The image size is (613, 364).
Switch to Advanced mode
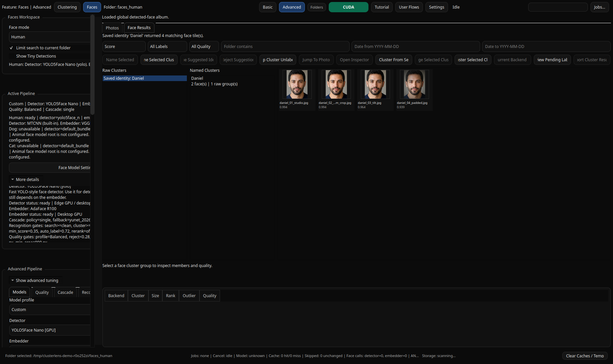pyautogui.click(x=292, y=7)
